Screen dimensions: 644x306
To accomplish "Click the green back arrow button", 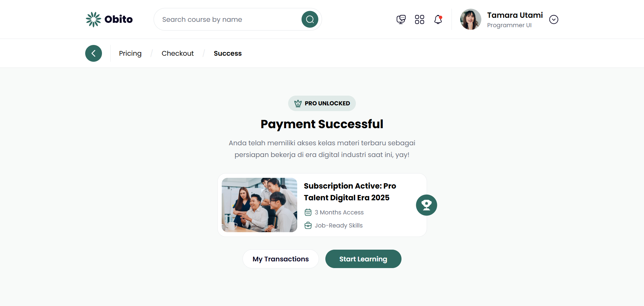I will point(94,53).
